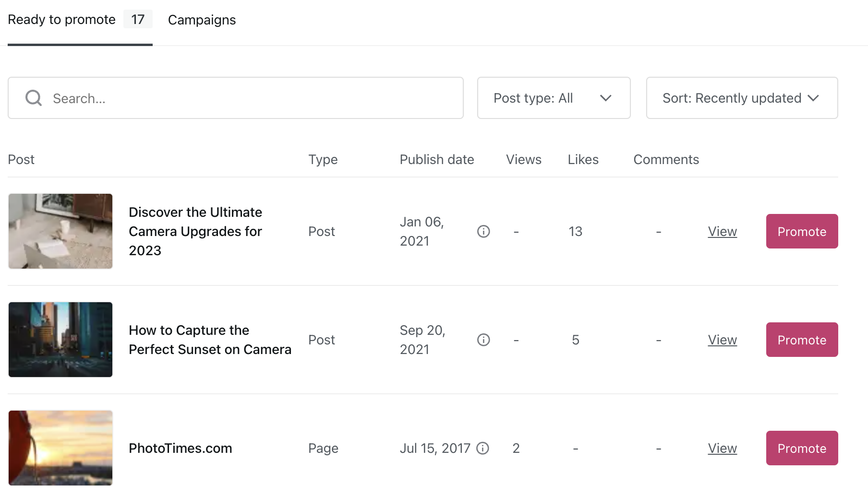Click info icon beside Jul 15, 2017
868x496 pixels.
pyautogui.click(x=482, y=448)
